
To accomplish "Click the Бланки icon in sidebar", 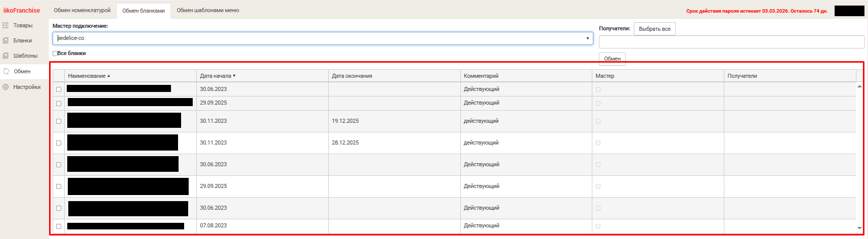I will [6, 40].
